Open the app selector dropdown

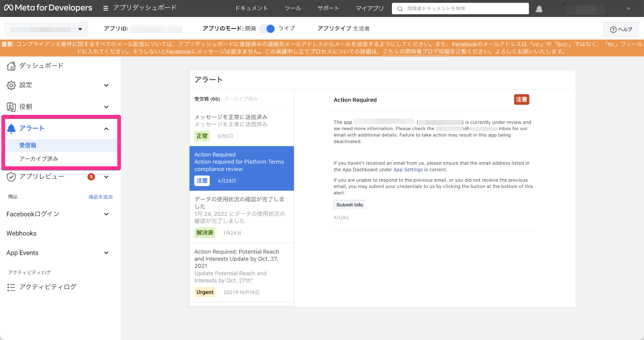46,29
